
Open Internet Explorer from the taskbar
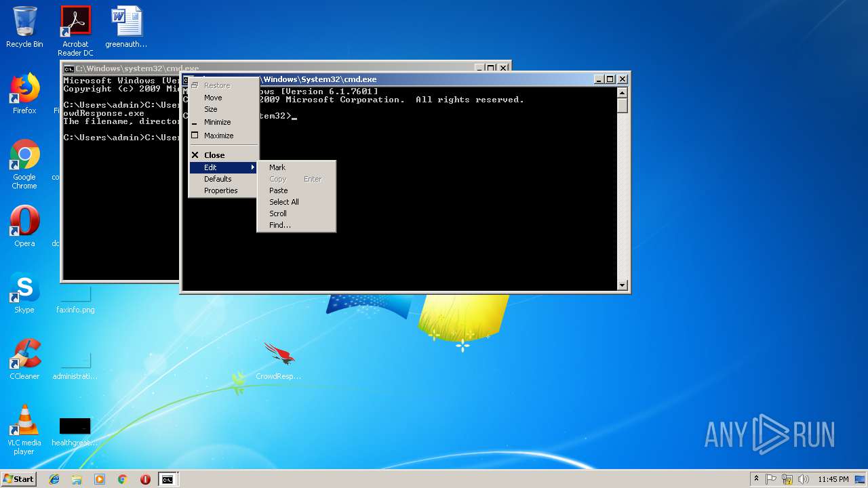coord(54,479)
